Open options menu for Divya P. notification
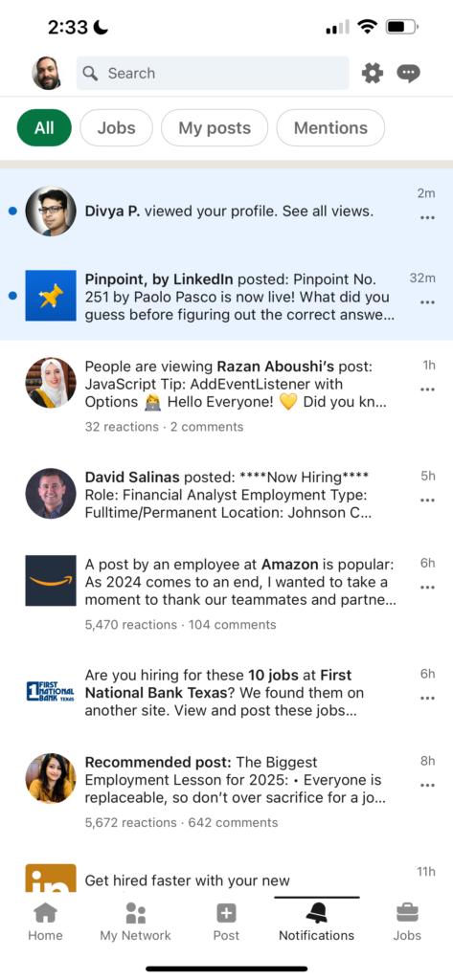Screen dimensions: 453x980 click(x=428, y=217)
